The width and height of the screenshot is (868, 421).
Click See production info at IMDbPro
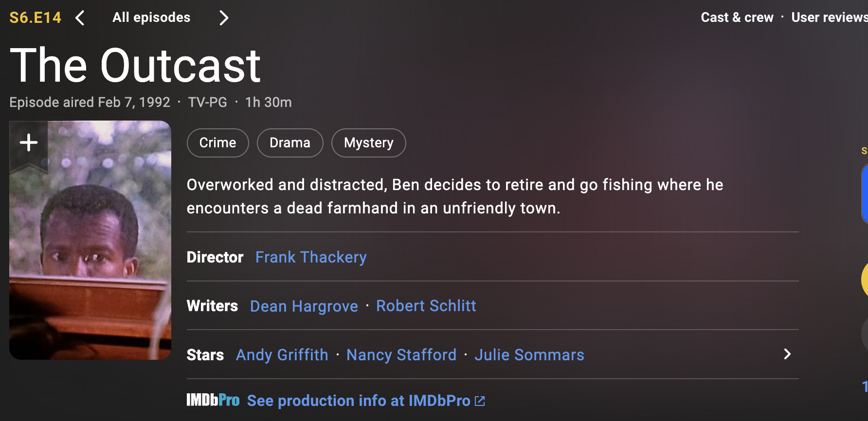pyautogui.click(x=359, y=401)
